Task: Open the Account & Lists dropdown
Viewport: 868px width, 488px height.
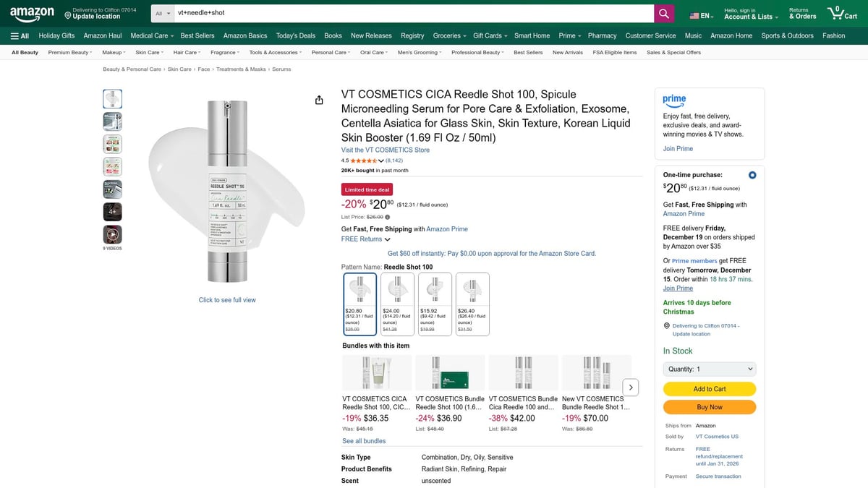Action: [749, 12]
